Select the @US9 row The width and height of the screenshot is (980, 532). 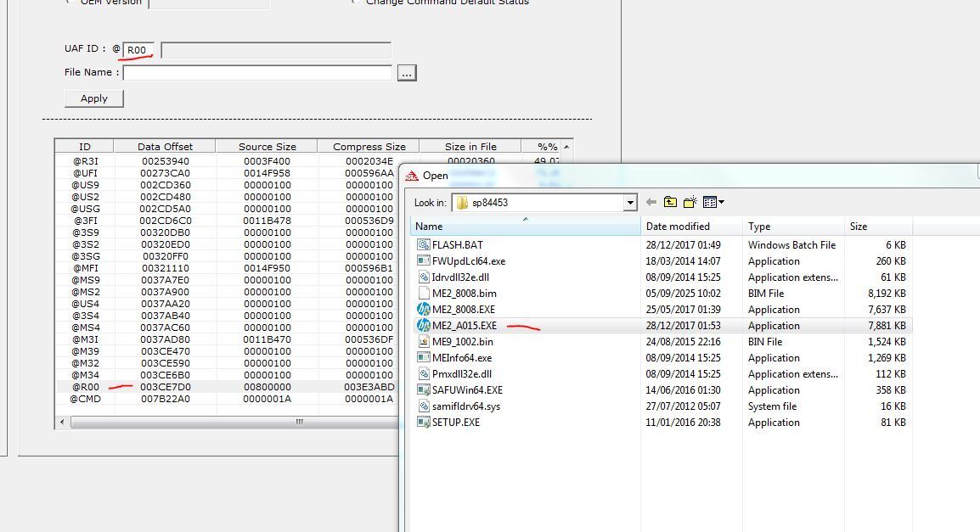[x=228, y=185]
